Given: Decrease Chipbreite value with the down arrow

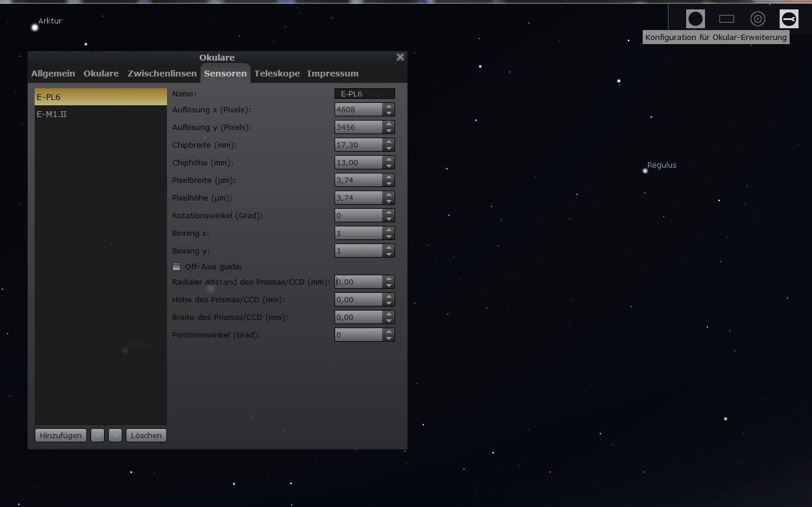Looking at the screenshot, I should tap(389, 148).
